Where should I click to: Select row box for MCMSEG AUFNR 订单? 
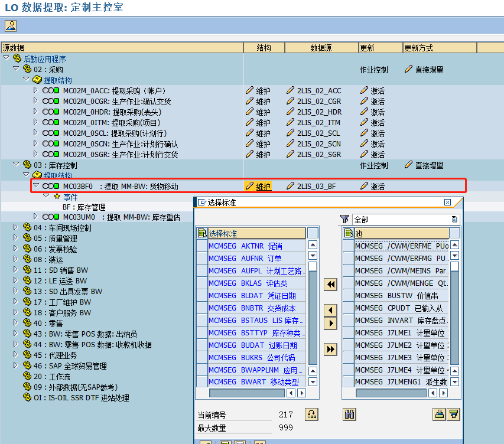[x=202, y=258]
